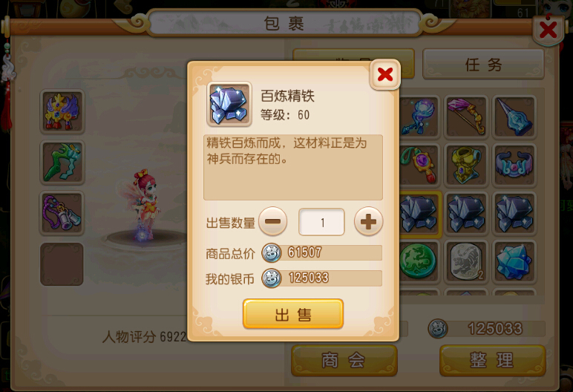Switch to the 任务 tab
Screen dimensions: 573x392
483,65
